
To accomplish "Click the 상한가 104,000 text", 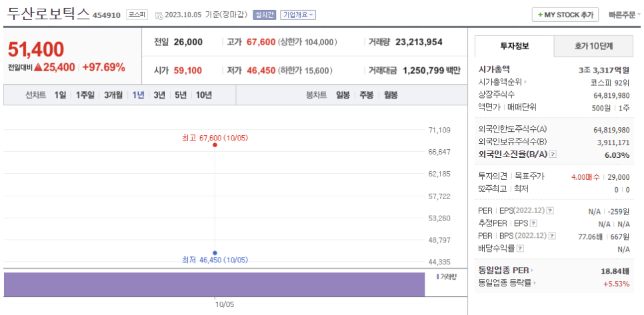I will pyautogui.click(x=307, y=42).
